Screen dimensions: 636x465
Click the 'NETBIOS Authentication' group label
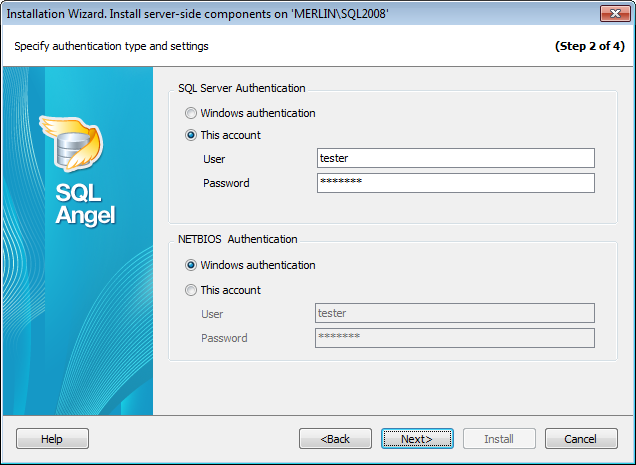click(238, 239)
